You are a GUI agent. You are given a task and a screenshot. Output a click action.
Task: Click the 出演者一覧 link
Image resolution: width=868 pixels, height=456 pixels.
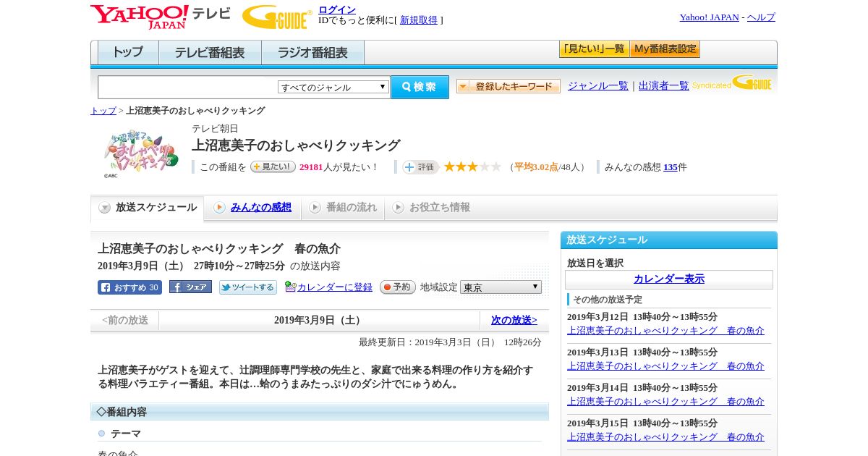click(664, 85)
